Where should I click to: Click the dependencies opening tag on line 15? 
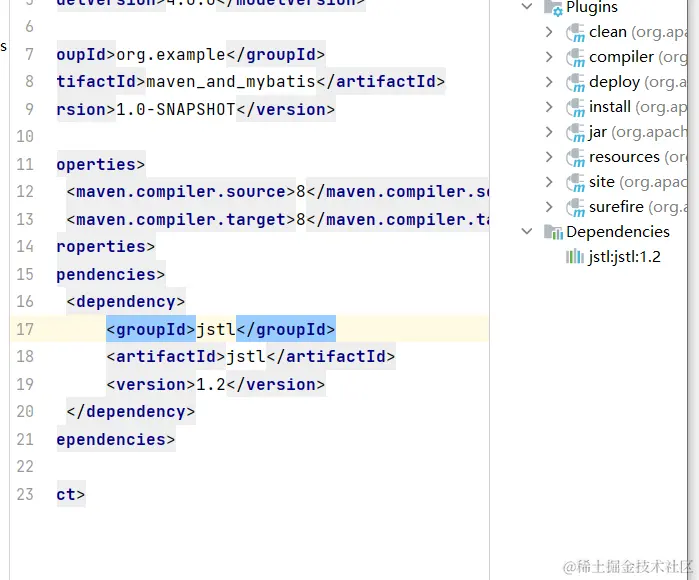[111, 275]
